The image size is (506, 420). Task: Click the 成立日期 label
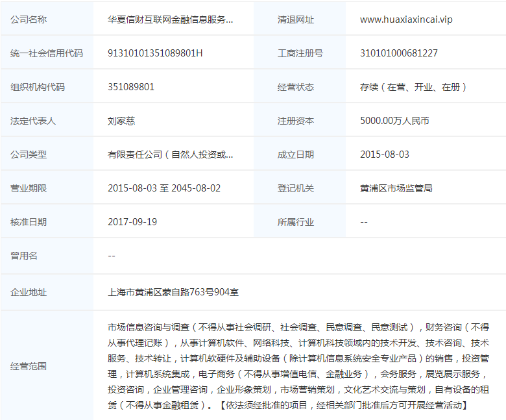coord(296,154)
